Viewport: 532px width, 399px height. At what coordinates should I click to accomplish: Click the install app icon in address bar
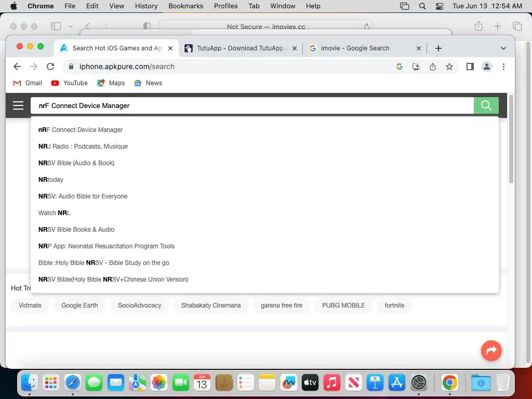pos(416,66)
